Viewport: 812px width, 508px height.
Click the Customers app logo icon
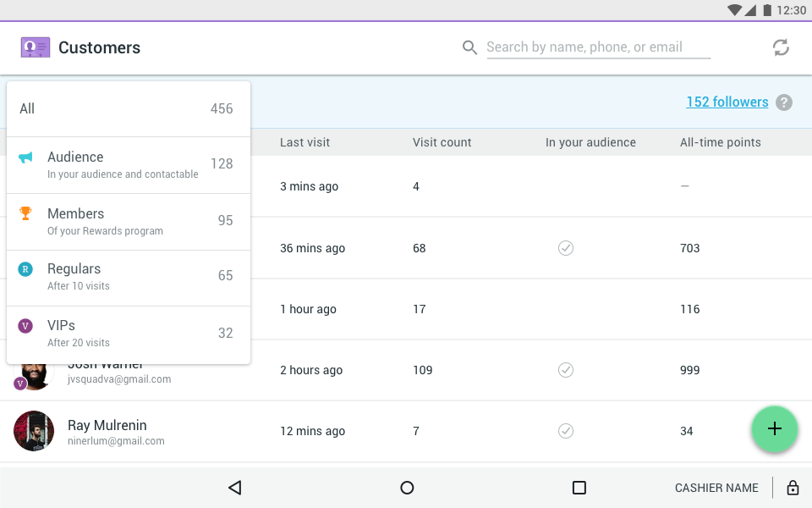coord(36,47)
